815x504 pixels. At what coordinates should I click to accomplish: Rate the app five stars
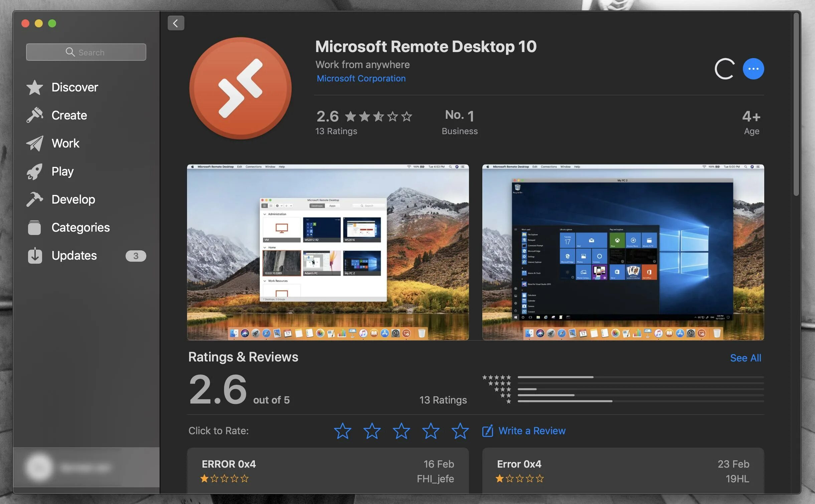(x=460, y=431)
